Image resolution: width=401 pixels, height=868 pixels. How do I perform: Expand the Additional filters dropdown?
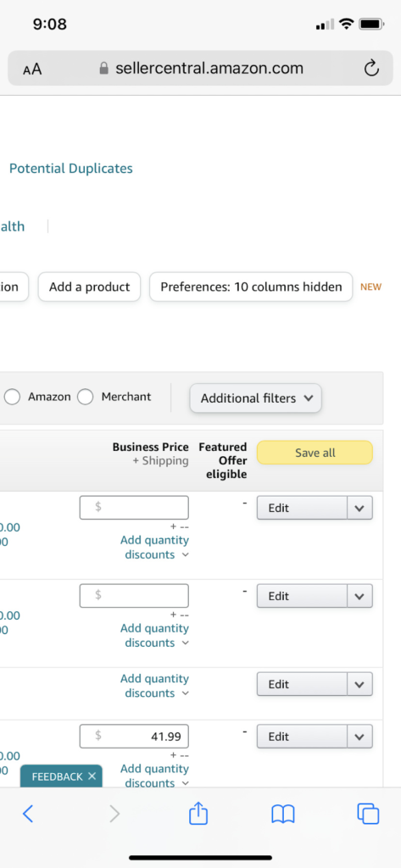point(255,398)
